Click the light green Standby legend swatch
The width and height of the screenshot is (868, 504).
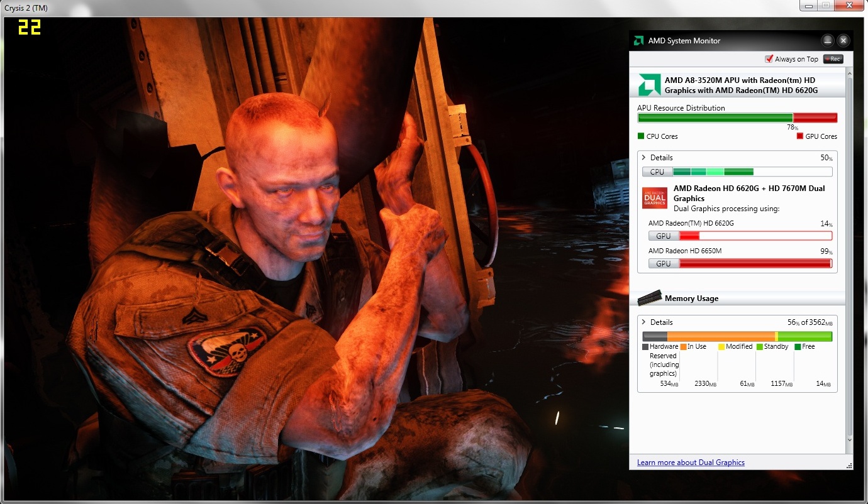(760, 347)
